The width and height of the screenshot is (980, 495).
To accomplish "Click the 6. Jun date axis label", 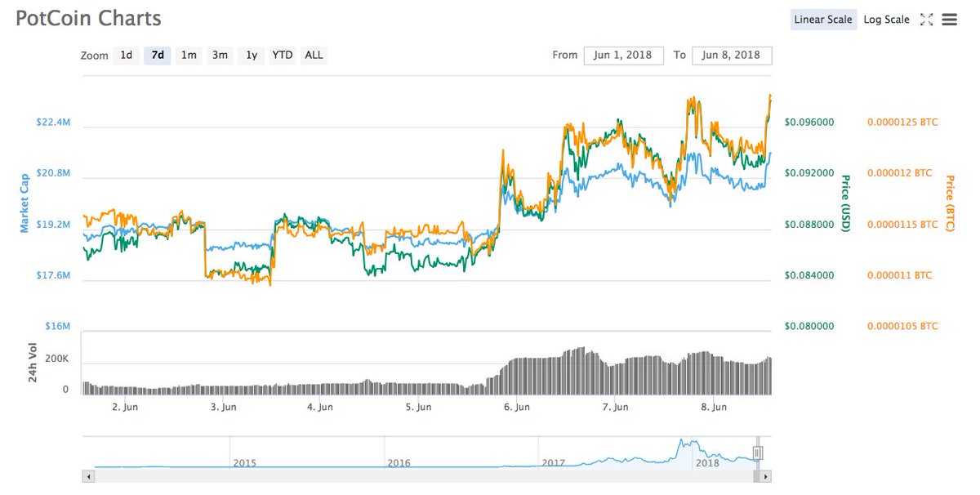I will point(516,407).
